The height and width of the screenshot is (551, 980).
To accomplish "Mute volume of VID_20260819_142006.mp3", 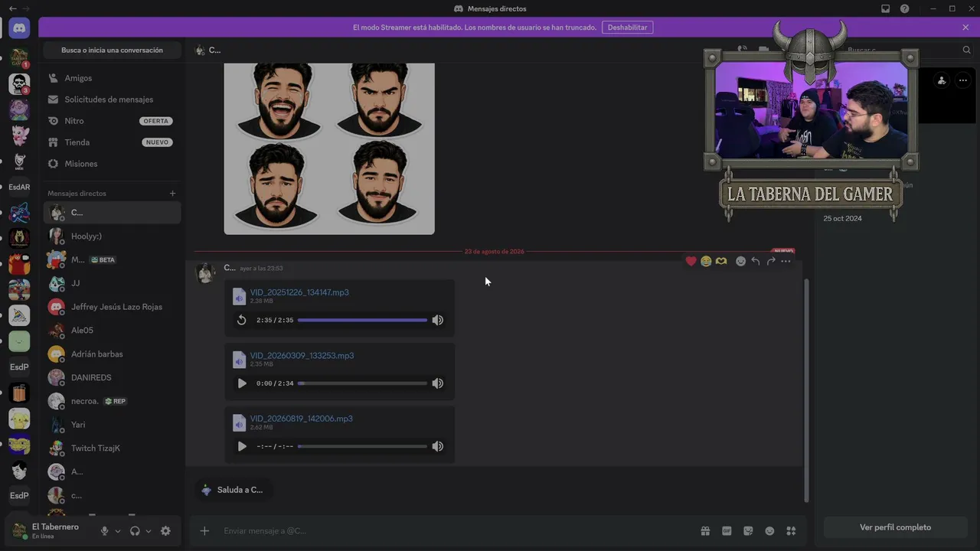I will 438,446.
